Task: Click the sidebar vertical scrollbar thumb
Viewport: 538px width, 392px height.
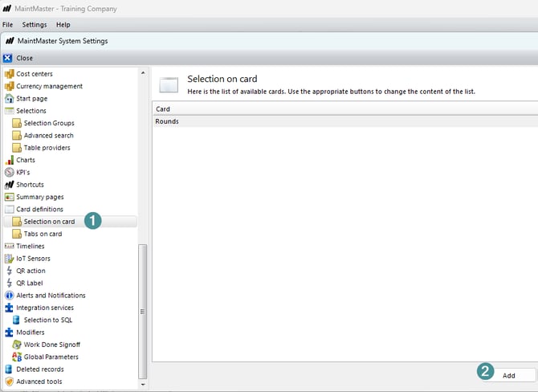Action: coord(143,312)
